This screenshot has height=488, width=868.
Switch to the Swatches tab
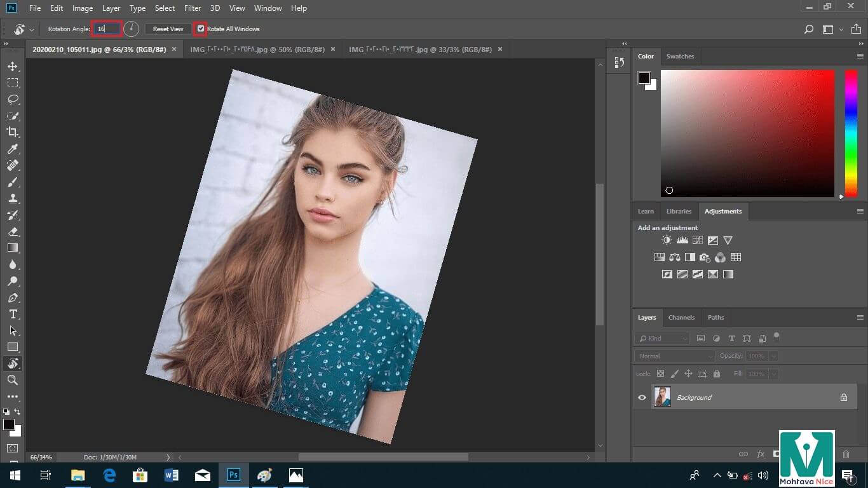coord(680,56)
